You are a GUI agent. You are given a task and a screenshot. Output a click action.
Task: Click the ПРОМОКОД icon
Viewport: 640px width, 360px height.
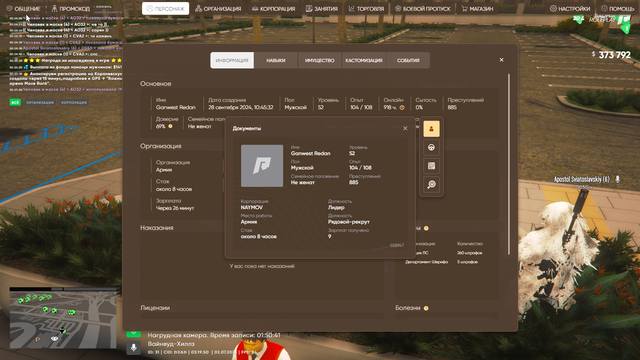[x=54, y=9]
